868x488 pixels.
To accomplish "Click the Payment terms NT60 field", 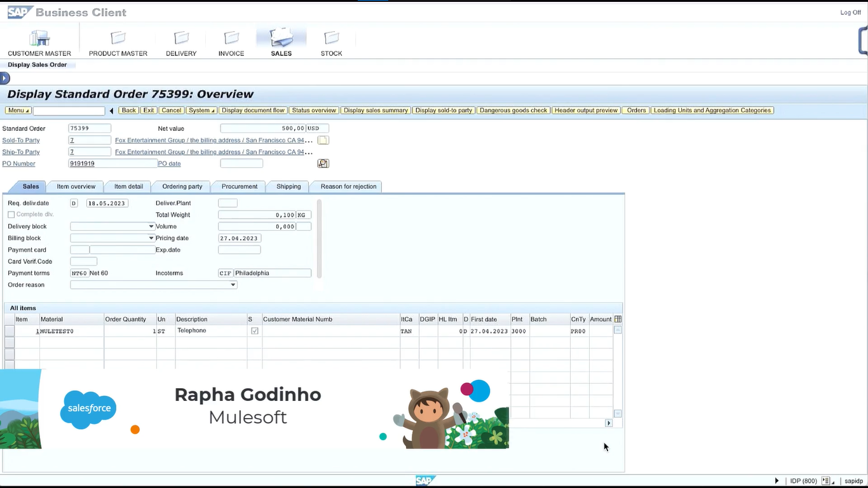I will click(79, 273).
